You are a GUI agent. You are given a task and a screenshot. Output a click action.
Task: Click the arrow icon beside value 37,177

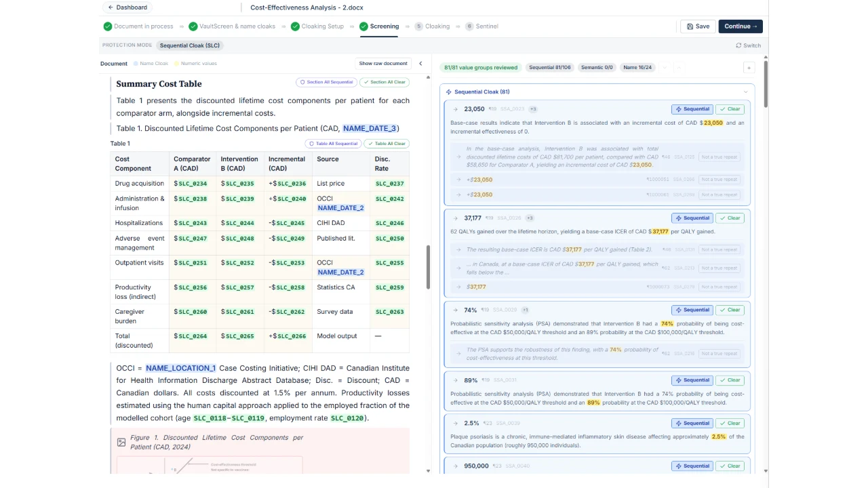pos(456,218)
